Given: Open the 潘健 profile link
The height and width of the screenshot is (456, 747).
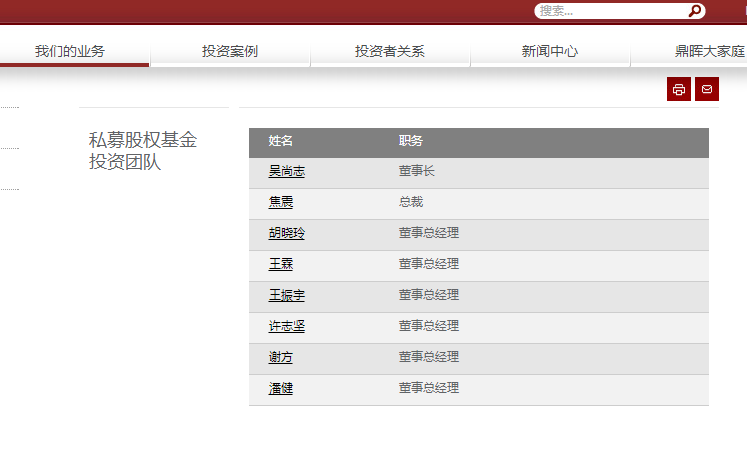Looking at the screenshot, I should coord(281,388).
